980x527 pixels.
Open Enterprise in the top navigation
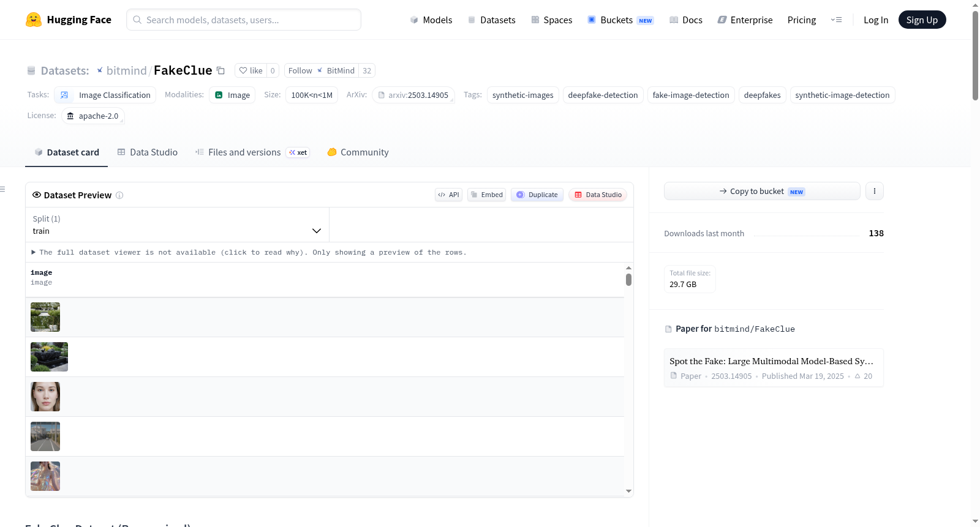745,20
